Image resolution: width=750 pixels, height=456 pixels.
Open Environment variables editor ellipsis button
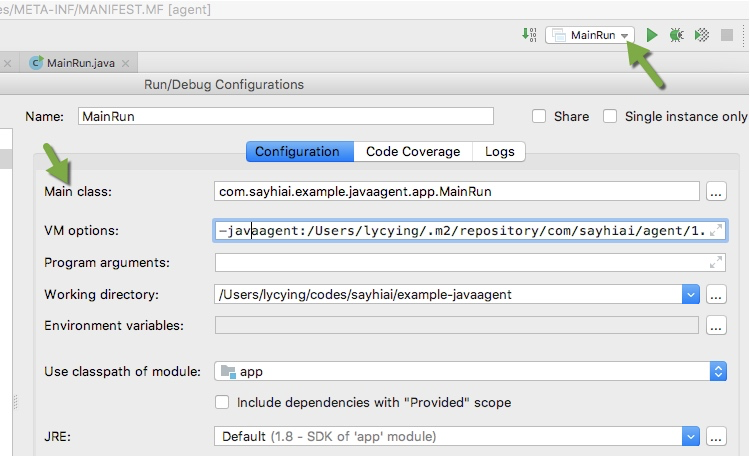tap(715, 325)
